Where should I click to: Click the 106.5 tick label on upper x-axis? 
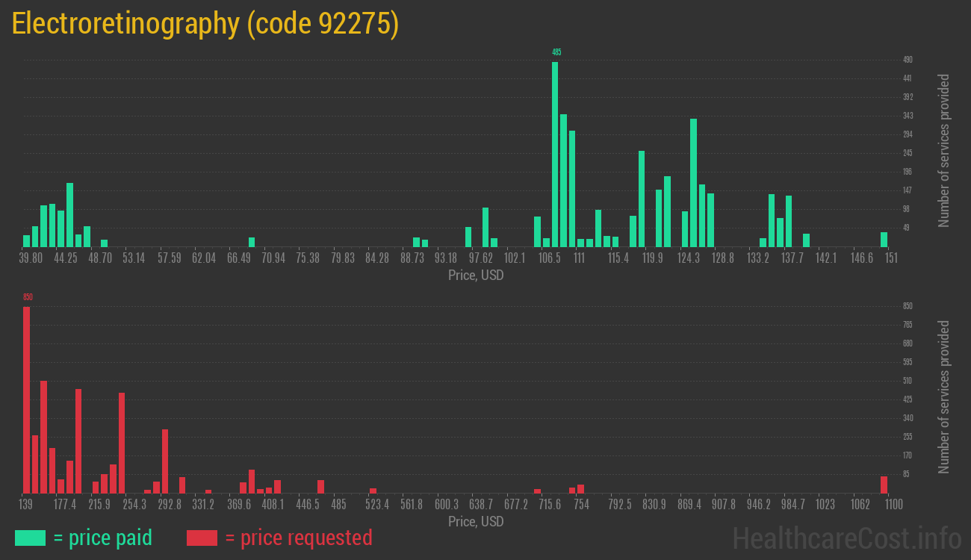pos(549,258)
